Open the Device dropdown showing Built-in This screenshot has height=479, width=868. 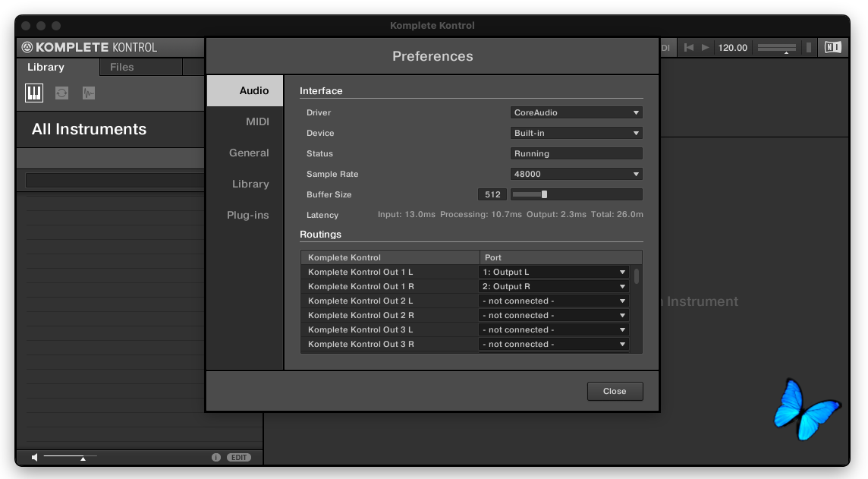[x=576, y=133]
